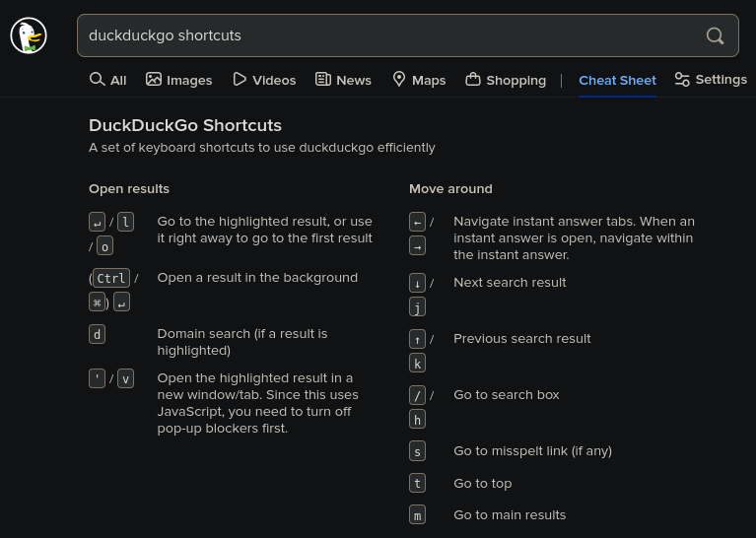
Task: Click the magnifier search button in the search box
Action: point(715,35)
